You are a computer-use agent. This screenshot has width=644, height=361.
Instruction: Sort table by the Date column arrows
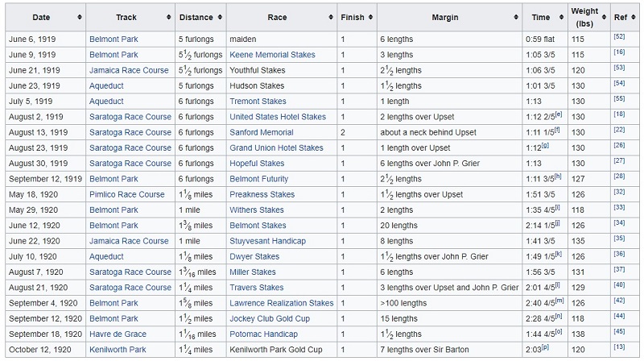[79, 17]
